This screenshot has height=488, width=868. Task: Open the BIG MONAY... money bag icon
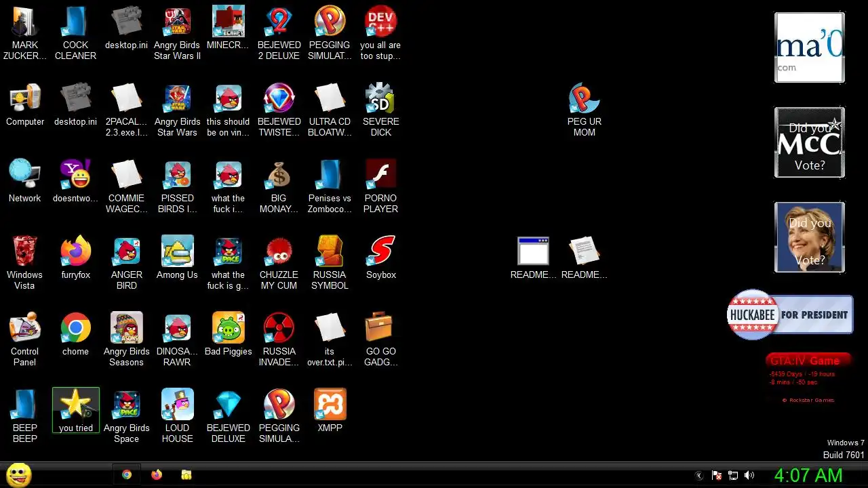coord(279,186)
